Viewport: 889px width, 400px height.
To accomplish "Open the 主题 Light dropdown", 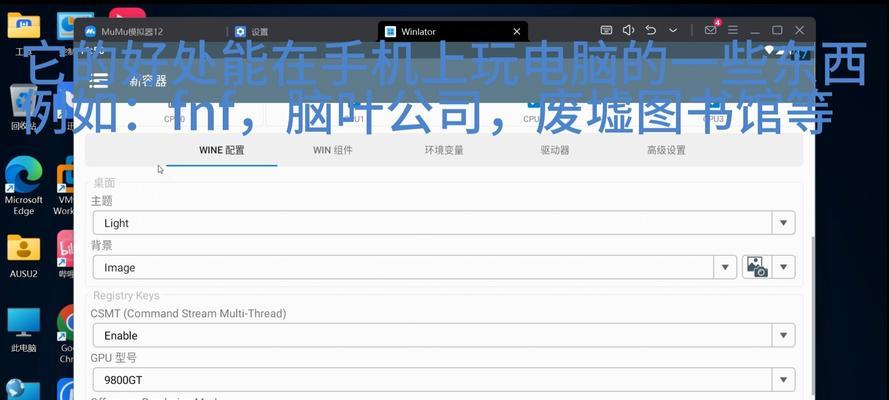I will [x=444, y=223].
